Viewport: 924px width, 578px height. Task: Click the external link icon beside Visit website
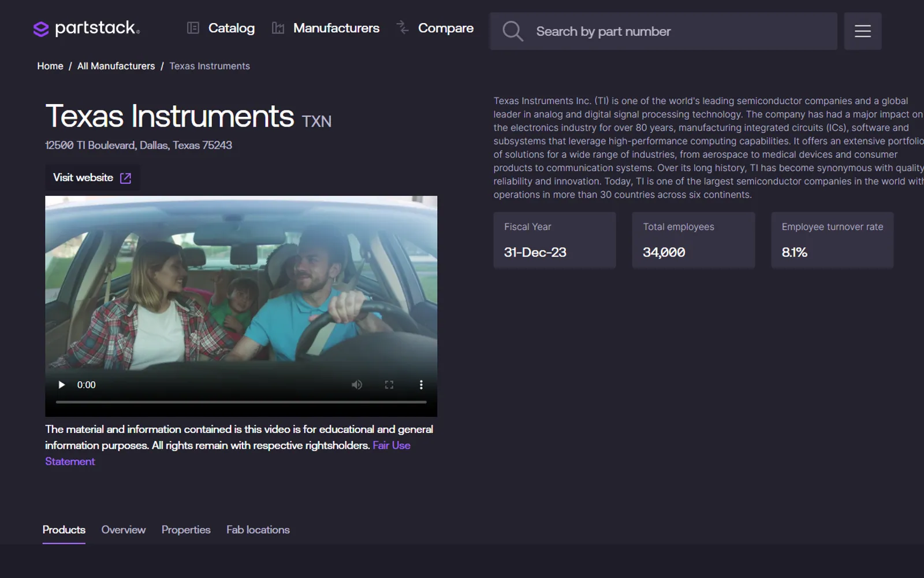coord(125,178)
